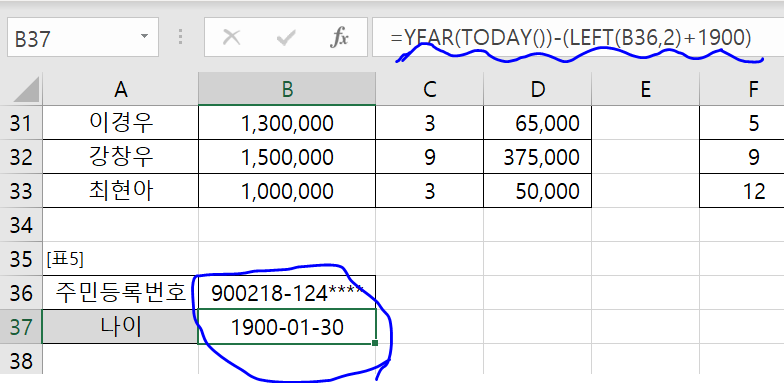Screen dimensions: 784x383
Task: Click the Enter checkmark formula bar icon
Action: 286,38
